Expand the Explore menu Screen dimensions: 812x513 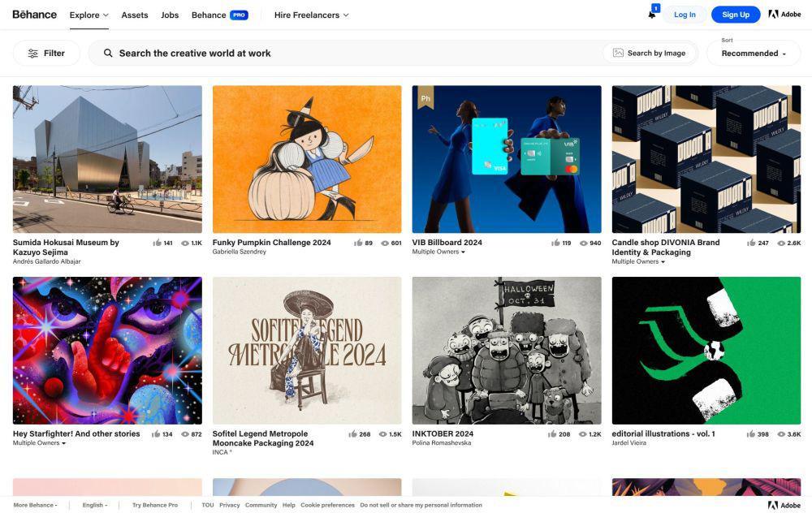coord(89,15)
